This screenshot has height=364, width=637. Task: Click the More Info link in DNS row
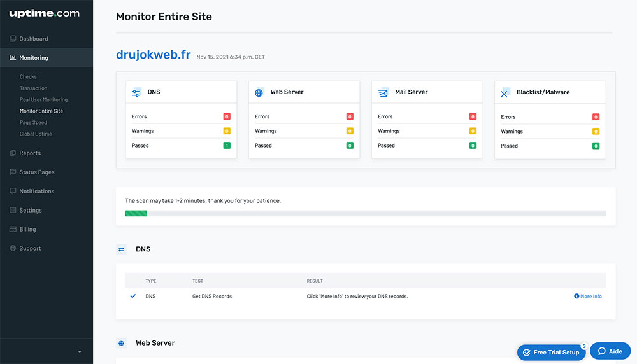[x=588, y=297]
